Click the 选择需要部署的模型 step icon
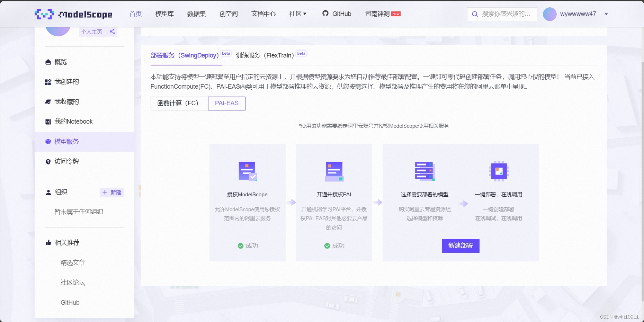This screenshot has width=644, height=322. coord(425,171)
